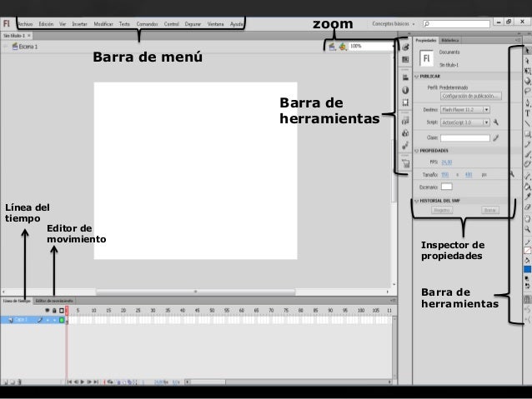Image resolution: width=532 pixels, height=399 pixels.
Task: Toggle the green outline square for Capa 1
Action: pos(62,320)
